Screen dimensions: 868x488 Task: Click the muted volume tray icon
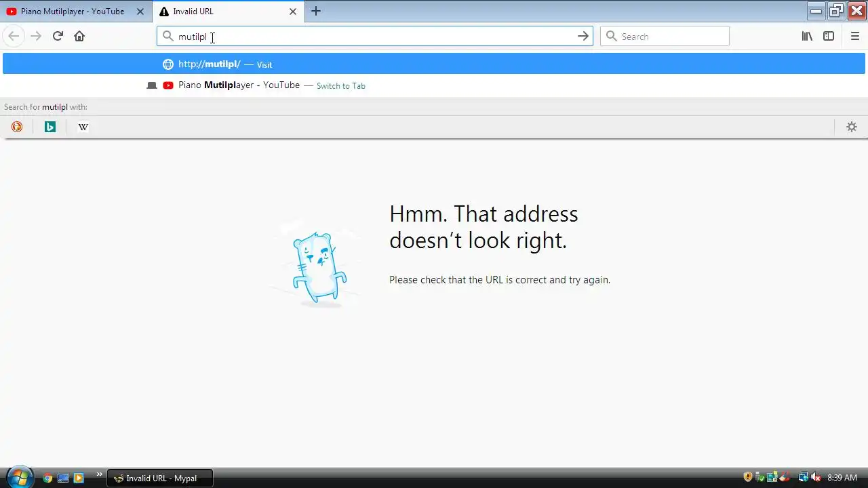tap(816, 478)
